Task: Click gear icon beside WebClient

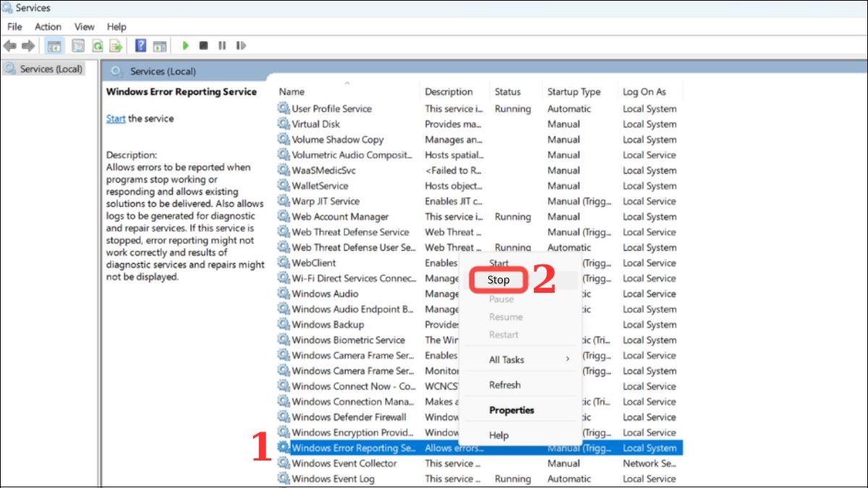Action: (x=283, y=262)
